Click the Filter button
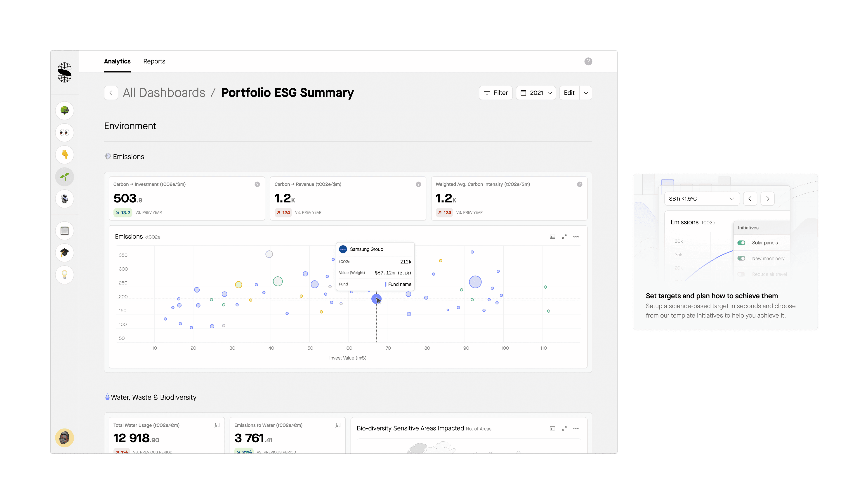868x504 pixels. click(496, 93)
